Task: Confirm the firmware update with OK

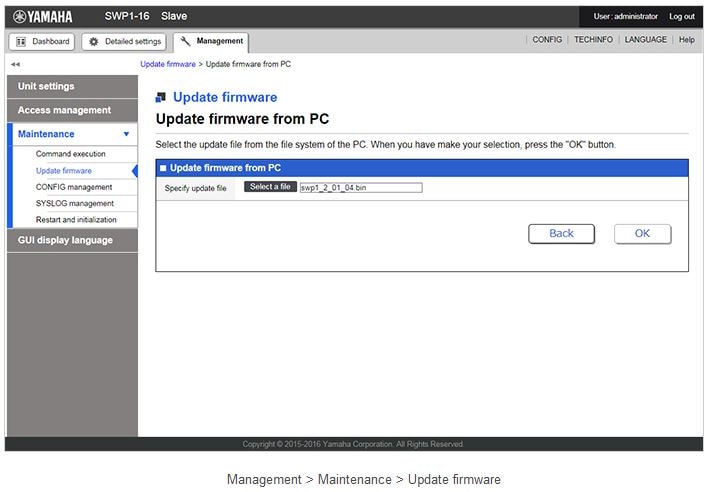Action: [642, 233]
